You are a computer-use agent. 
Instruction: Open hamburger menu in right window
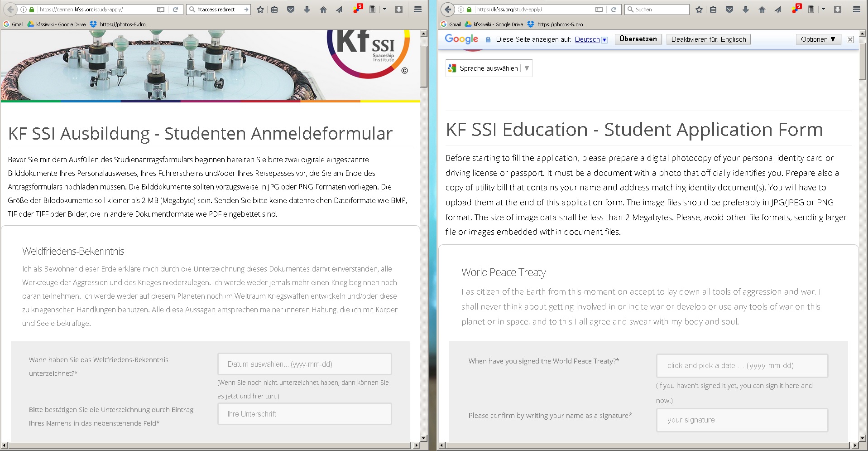tap(857, 9)
